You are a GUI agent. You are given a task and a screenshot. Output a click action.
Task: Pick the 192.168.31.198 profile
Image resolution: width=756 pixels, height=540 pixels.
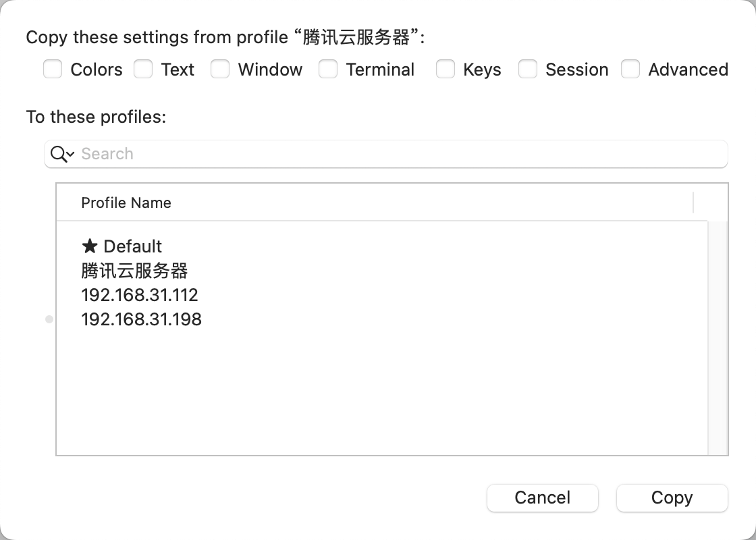point(141,319)
